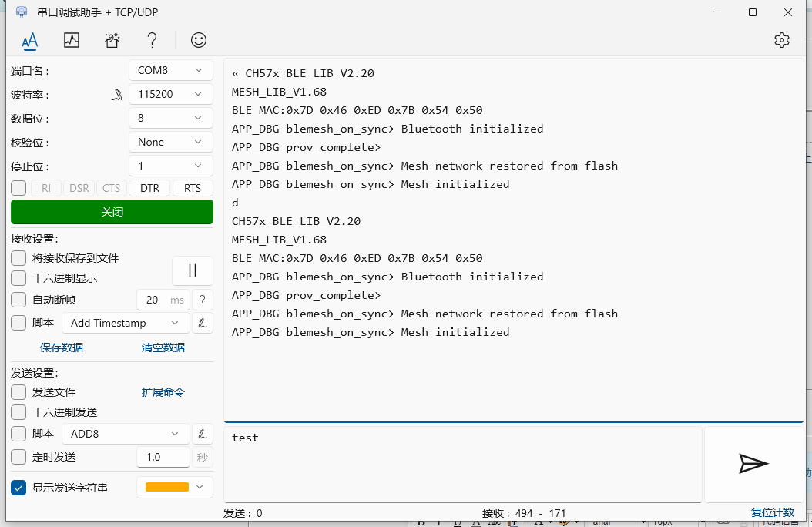This screenshot has height=527, width=812.
Task: Click the 清空数据 link
Action: click(x=163, y=347)
